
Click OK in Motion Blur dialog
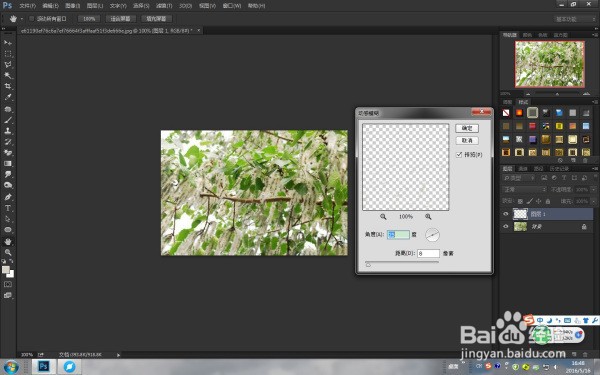467,128
